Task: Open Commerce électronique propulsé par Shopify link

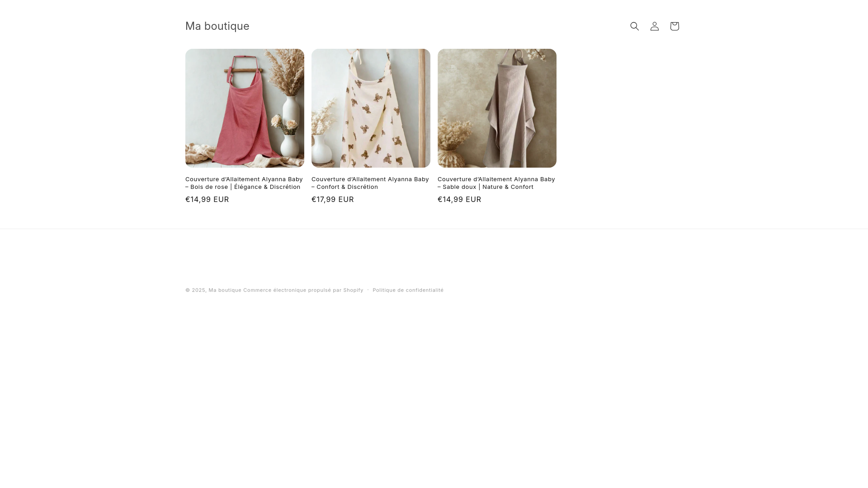Action: (x=303, y=290)
